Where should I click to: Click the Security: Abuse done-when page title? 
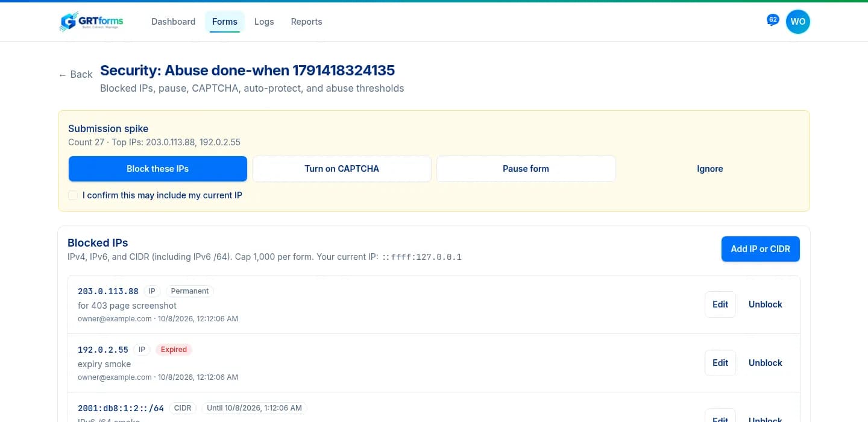click(x=247, y=71)
